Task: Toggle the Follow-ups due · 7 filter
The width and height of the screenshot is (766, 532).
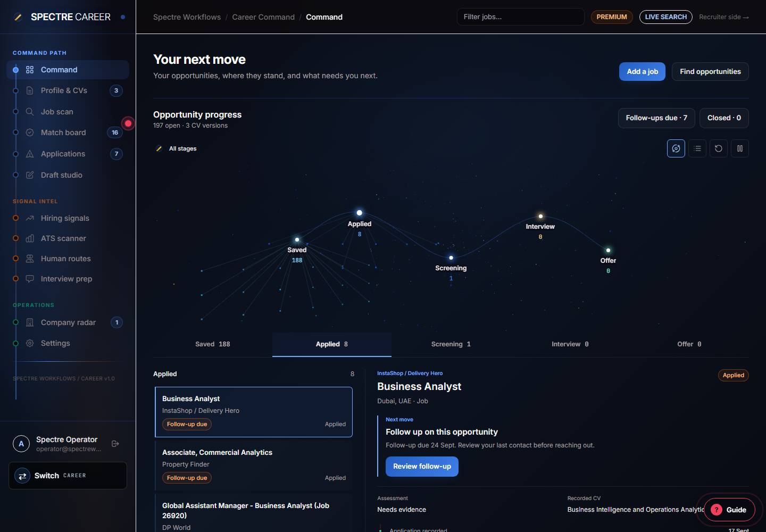Action: pyautogui.click(x=656, y=118)
